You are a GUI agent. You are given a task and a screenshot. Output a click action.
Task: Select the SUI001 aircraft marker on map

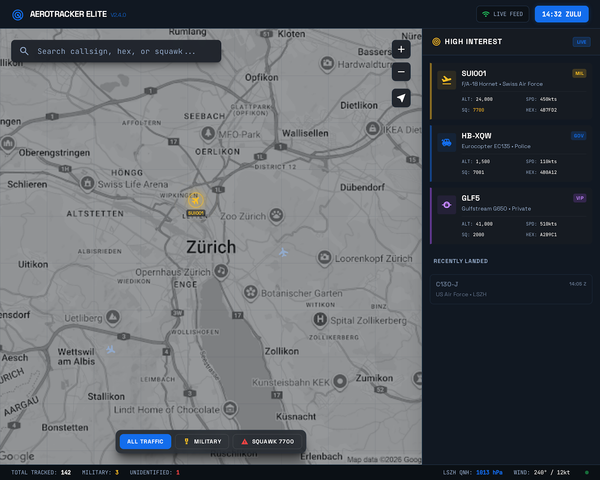click(x=195, y=200)
